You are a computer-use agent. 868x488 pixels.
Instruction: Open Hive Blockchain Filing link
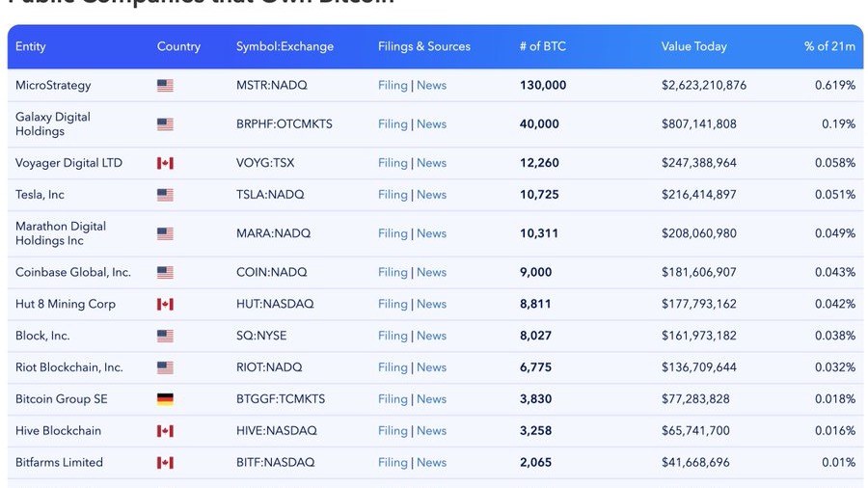point(393,431)
